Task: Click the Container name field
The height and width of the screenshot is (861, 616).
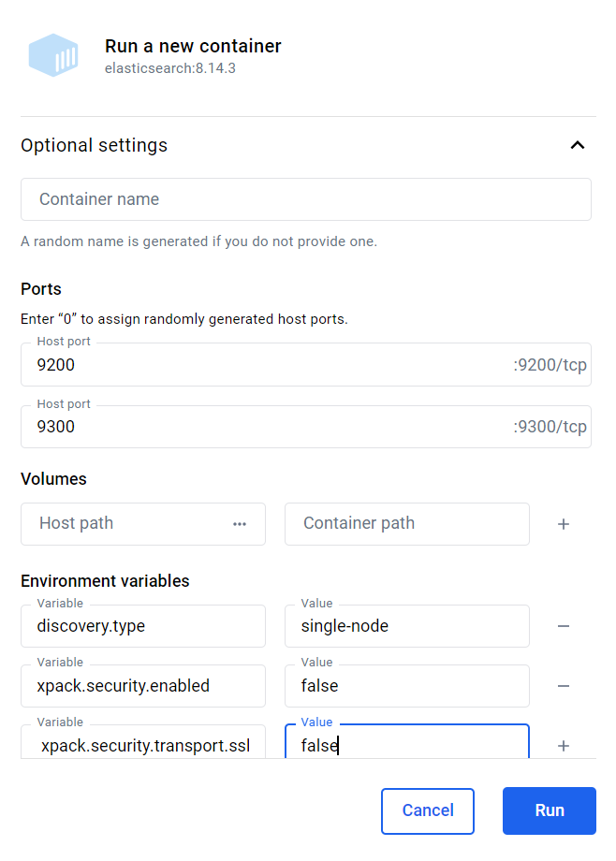Action: (306, 199)
